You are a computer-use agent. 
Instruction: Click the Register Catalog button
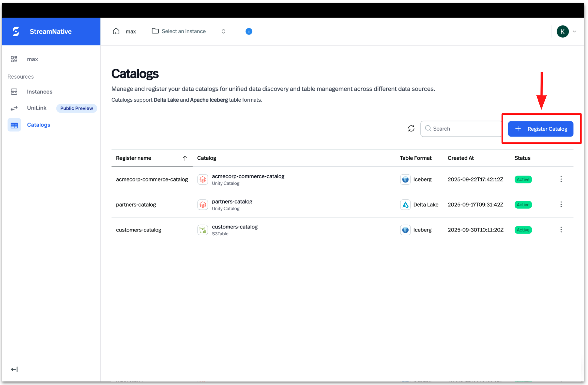click(x=541, y=129)
